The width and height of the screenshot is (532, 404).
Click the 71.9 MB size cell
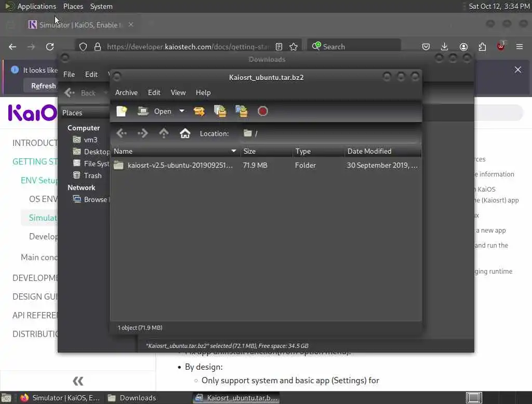click(x=255, y=165)
